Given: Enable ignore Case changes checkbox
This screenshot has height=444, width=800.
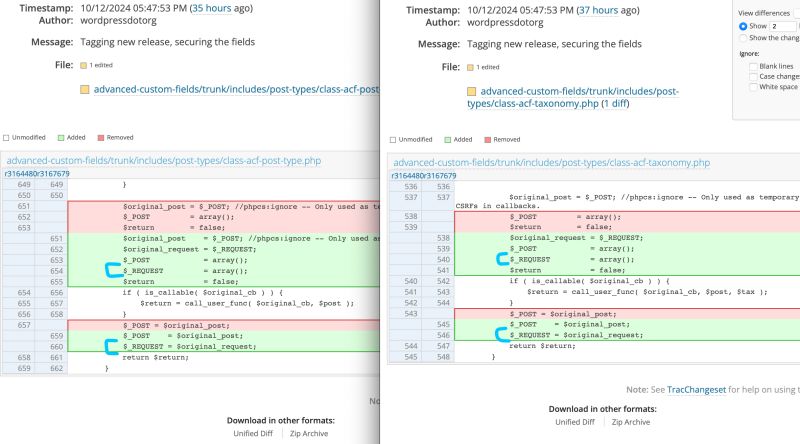Looking at the screenshot, I should pyautogui.click(x=753, y=77).
